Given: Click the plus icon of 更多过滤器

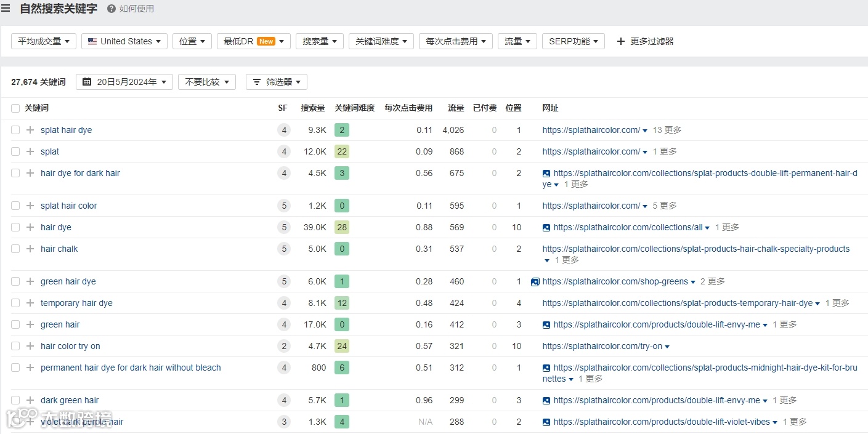Looking at the screenshot, I should point(621,41).
